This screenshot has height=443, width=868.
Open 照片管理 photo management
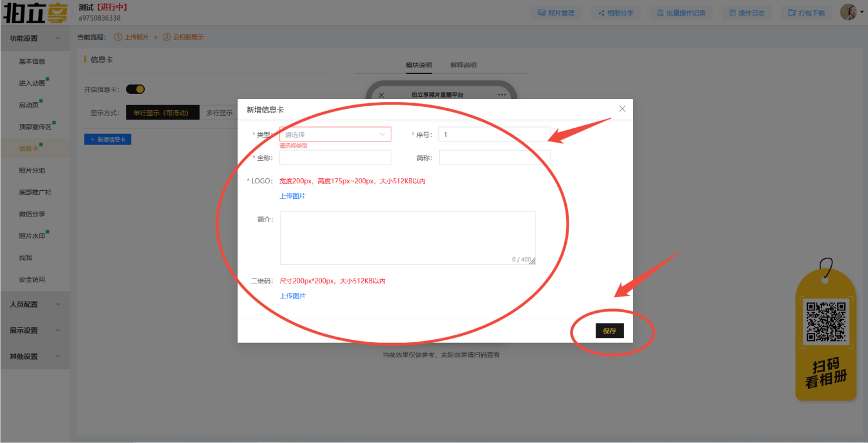pyautogui.click(x=555, y=13)
